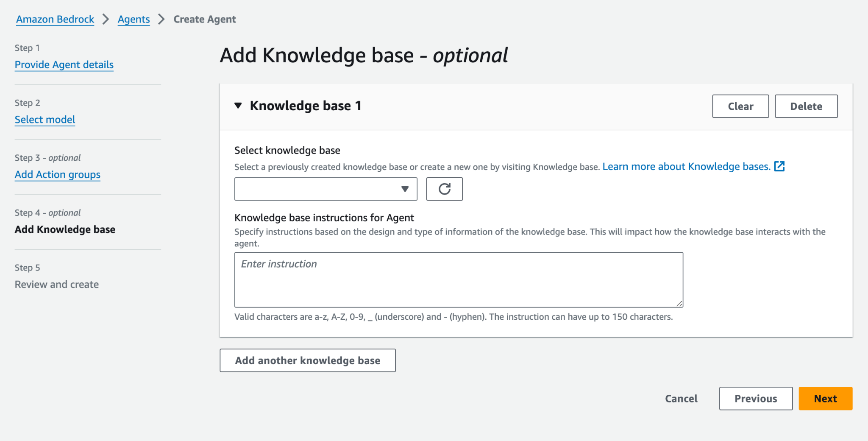This screenshot has width=868, height=441.
Task: Open the Select knowledge base dropdown
Action: (325, 189)
